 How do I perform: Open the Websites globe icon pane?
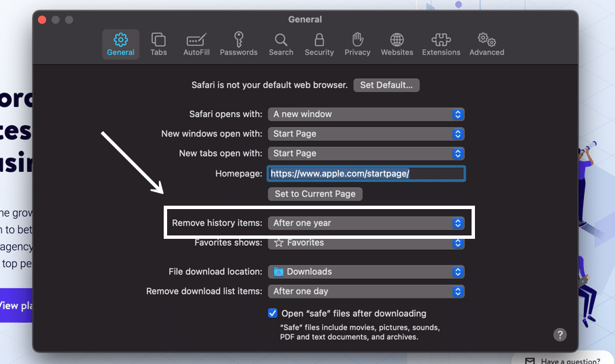[396, 44]
